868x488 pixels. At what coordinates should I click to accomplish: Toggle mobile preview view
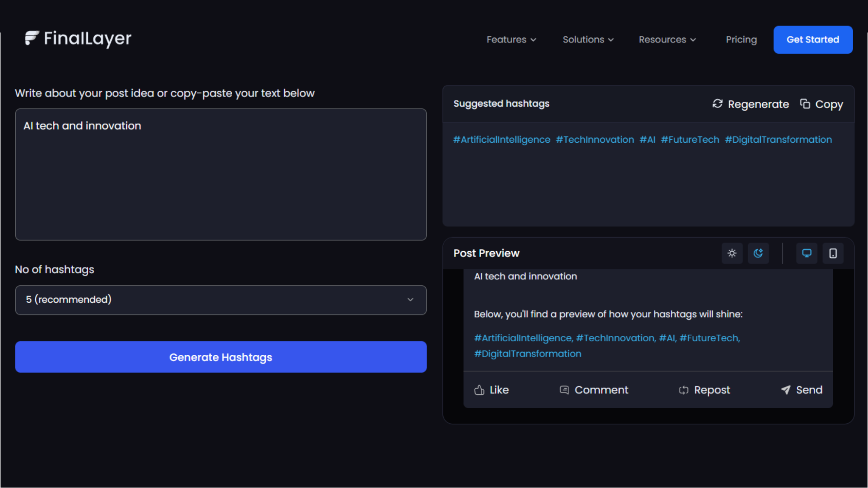coord(833,253)
